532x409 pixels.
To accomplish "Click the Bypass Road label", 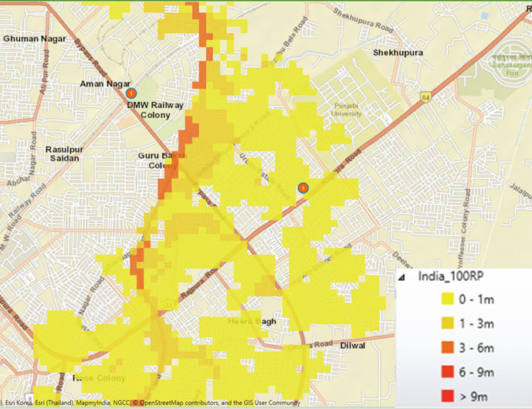I will 90,58.
